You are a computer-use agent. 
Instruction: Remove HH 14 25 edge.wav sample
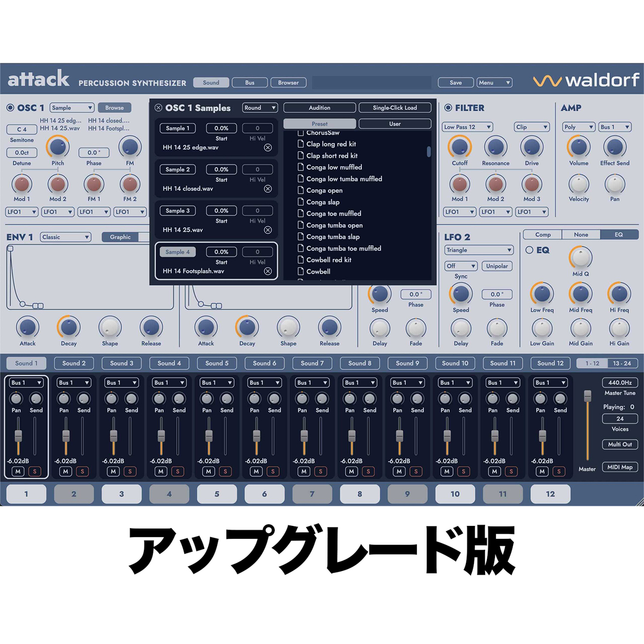(268, 148)
